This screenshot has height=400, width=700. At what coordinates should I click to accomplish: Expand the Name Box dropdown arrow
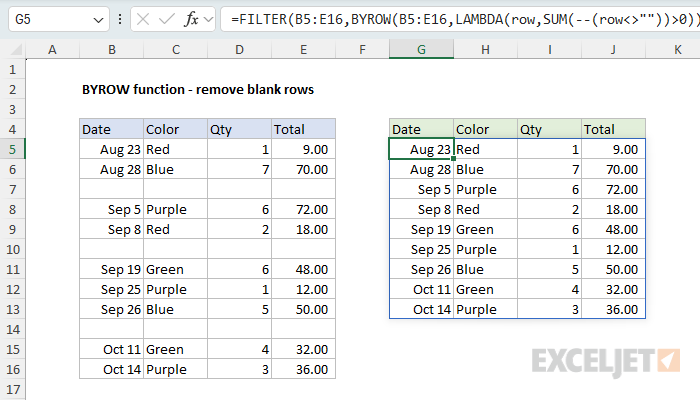pos(98,20)
